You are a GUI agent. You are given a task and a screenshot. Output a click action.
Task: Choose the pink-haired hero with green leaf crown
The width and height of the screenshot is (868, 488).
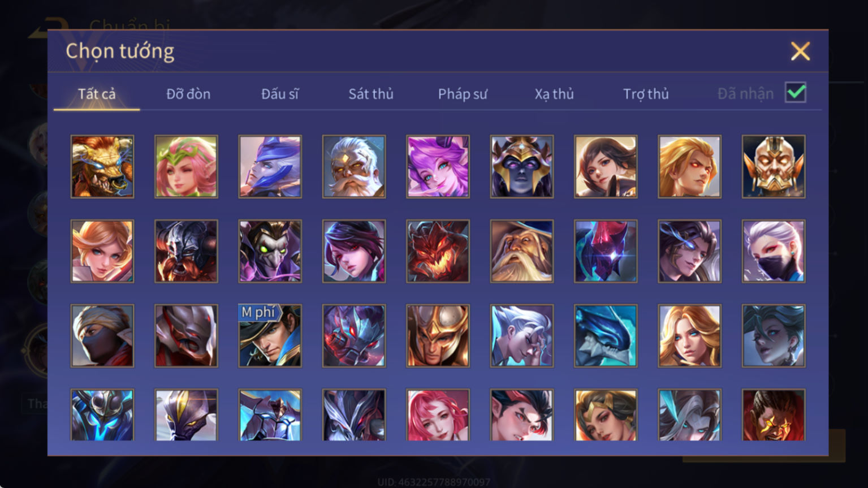click(x=186, y=166)
